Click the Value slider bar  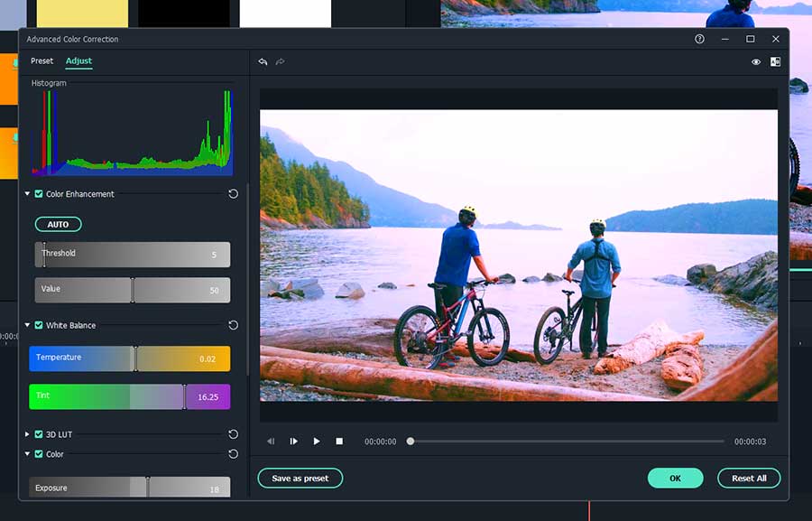[133, 290]
